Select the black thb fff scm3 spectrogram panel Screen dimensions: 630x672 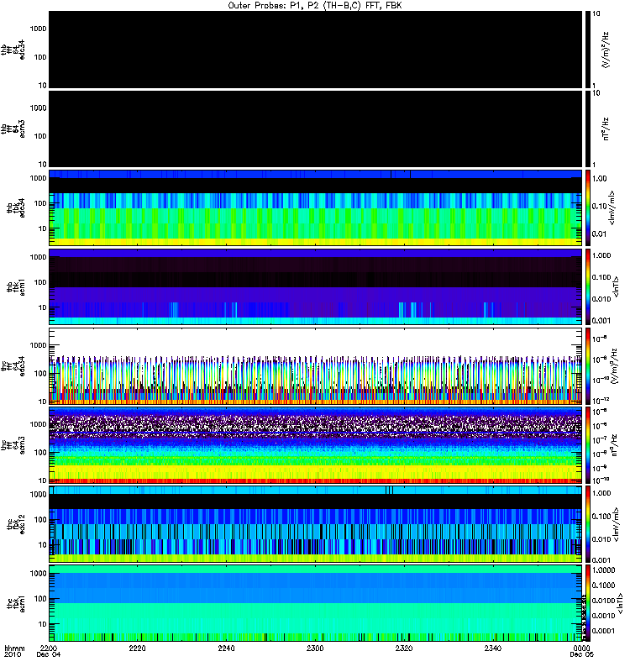316,129
